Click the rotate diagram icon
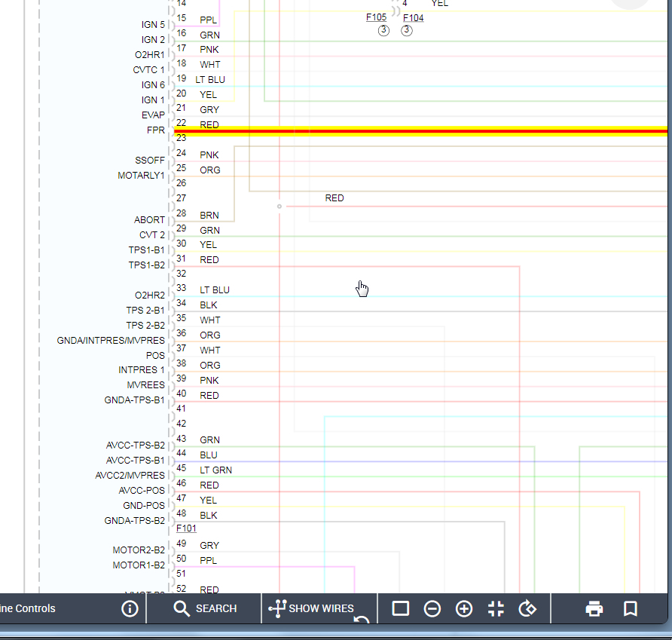 (528, 608)
